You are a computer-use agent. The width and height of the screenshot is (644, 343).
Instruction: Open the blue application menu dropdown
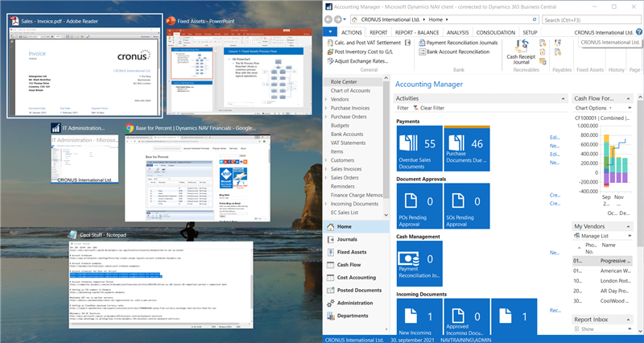(330, 32)
